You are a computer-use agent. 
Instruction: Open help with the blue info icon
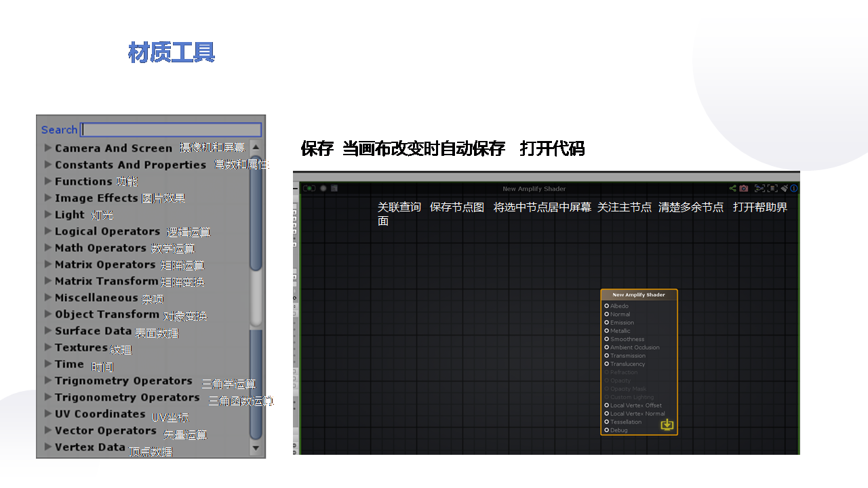click(x=794, y=188)
